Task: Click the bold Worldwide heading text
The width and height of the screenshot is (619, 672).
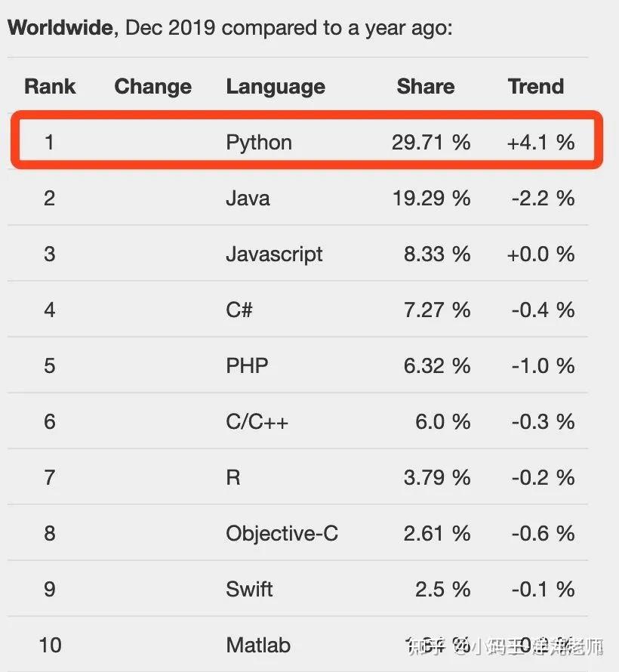Action: pos(62,29)
